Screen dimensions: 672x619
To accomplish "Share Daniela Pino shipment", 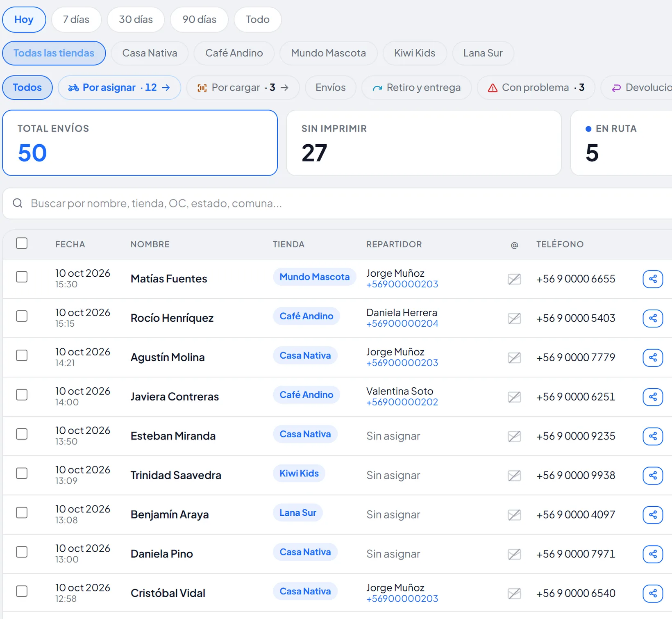I will pos(653,554).
